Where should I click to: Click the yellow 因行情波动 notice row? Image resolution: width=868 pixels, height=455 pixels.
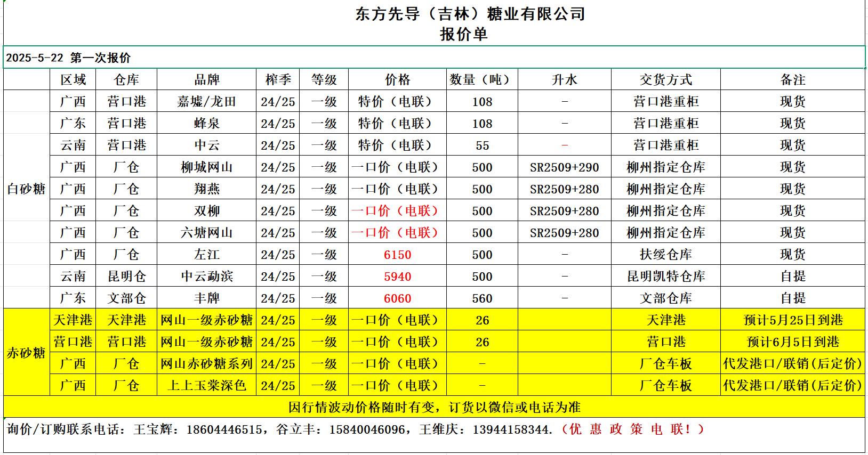(x=434, y=408)
